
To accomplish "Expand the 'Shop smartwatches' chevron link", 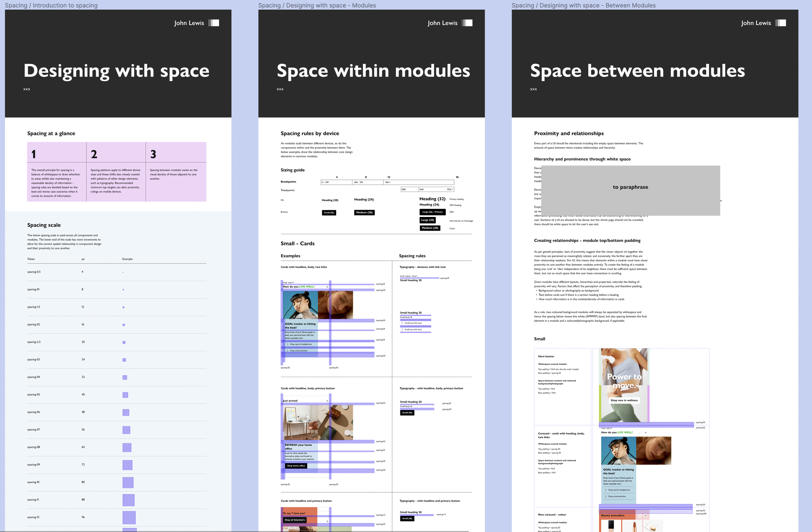I will click(288, 350).
